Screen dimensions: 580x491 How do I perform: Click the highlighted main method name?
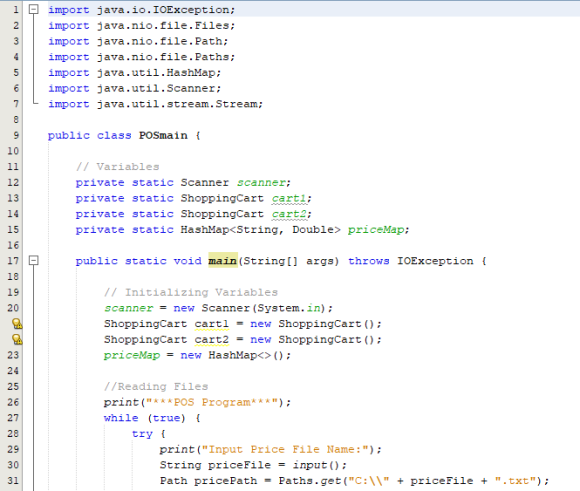pos(223,261)
